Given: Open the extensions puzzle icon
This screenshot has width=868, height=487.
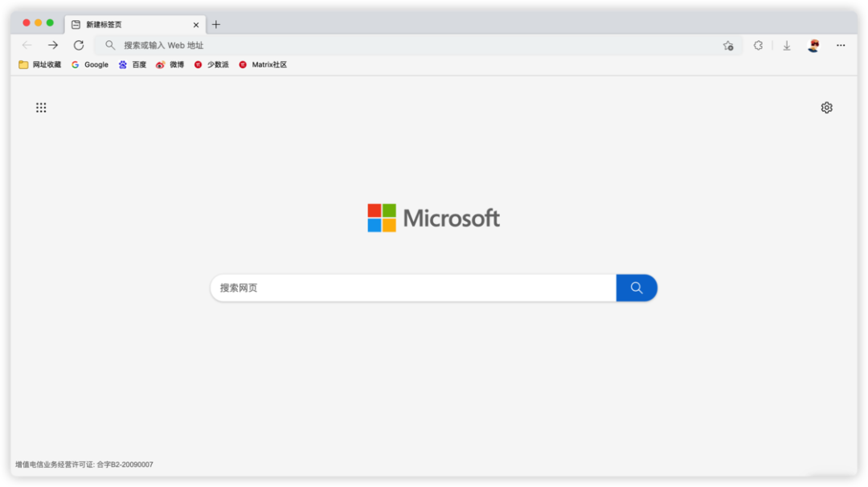Looking at the screenshot, I should (758, 45).
